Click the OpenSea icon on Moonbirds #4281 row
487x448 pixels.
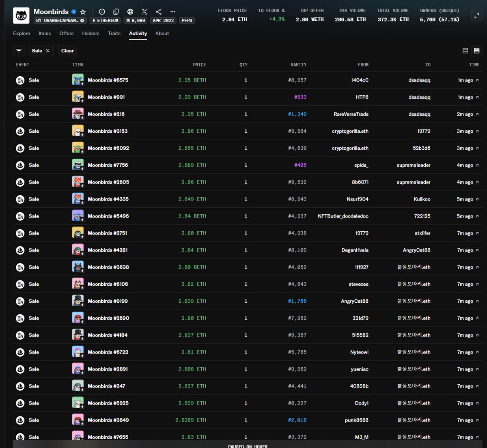(20, 250)
